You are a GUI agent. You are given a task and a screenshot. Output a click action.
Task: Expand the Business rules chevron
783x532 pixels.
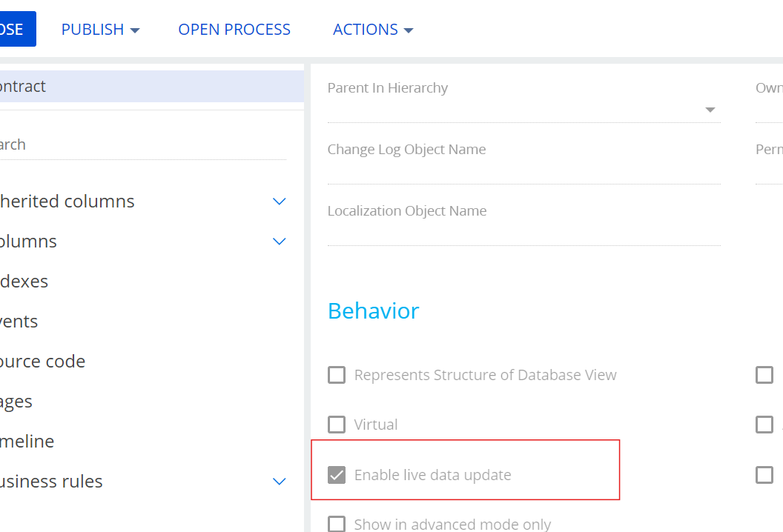[x=280, y=482]
